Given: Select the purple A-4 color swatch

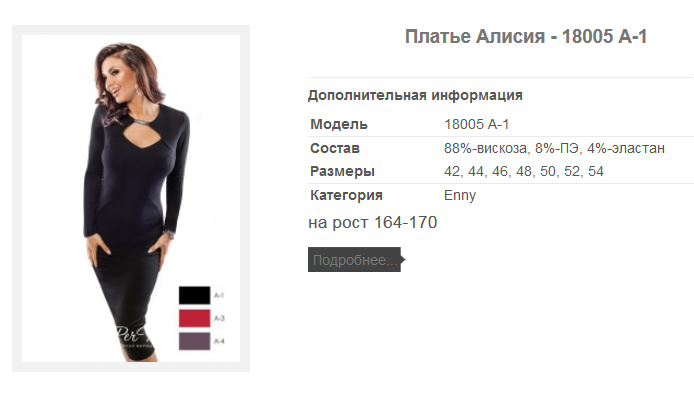Looking at the screenshot, I should [x=194, y=341].
